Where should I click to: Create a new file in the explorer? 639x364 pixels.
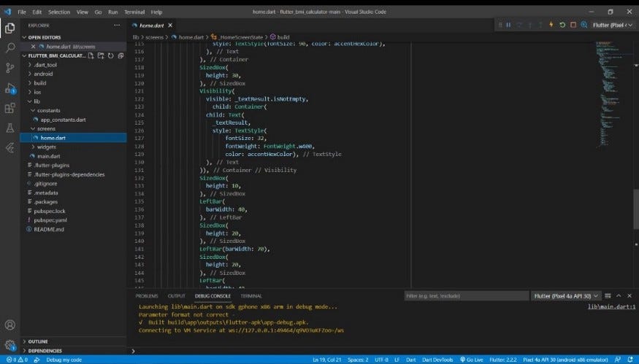pos(91,55)
